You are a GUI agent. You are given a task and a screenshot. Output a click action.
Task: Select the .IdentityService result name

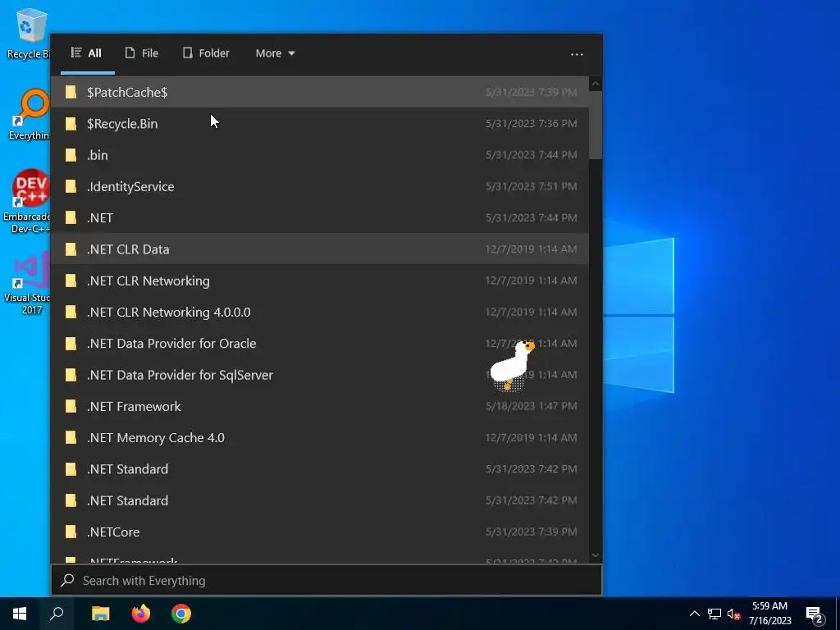[130, 186]
